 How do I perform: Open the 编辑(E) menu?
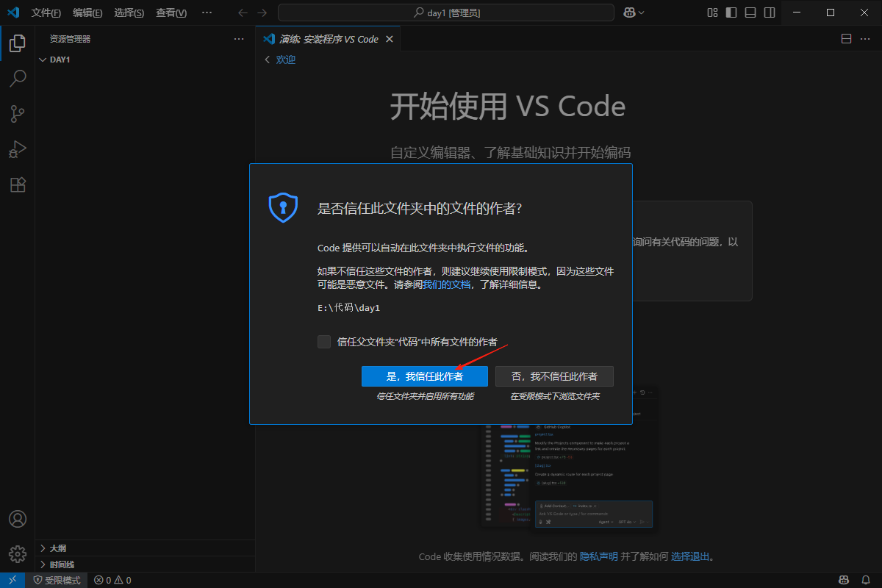(87, 13)
